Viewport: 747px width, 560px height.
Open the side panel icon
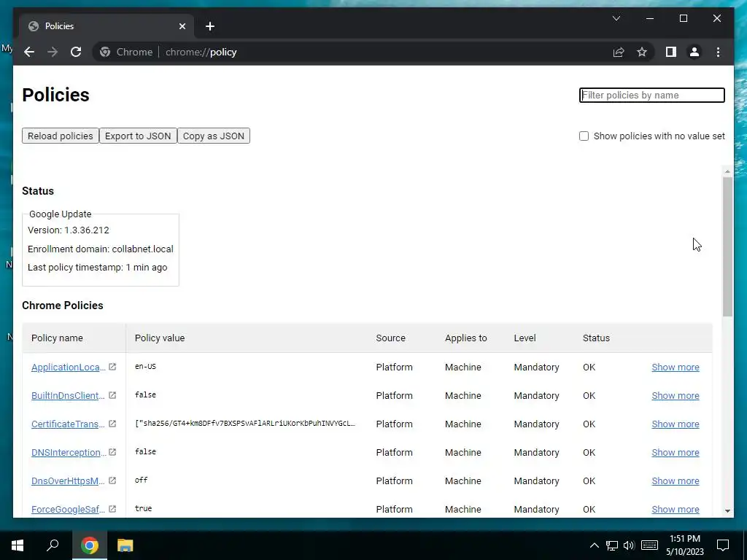tap(671, 52)
